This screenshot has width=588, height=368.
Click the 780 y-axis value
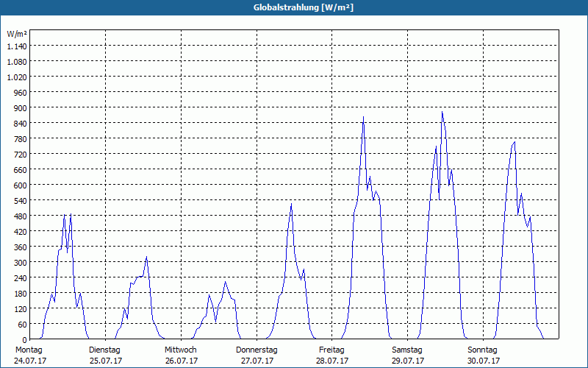click(21, 139)
